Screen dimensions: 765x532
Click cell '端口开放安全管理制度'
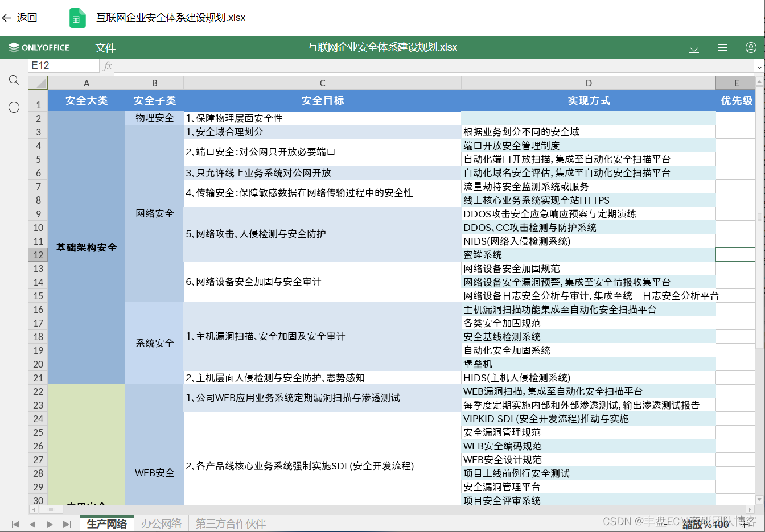tap(589, 146)
